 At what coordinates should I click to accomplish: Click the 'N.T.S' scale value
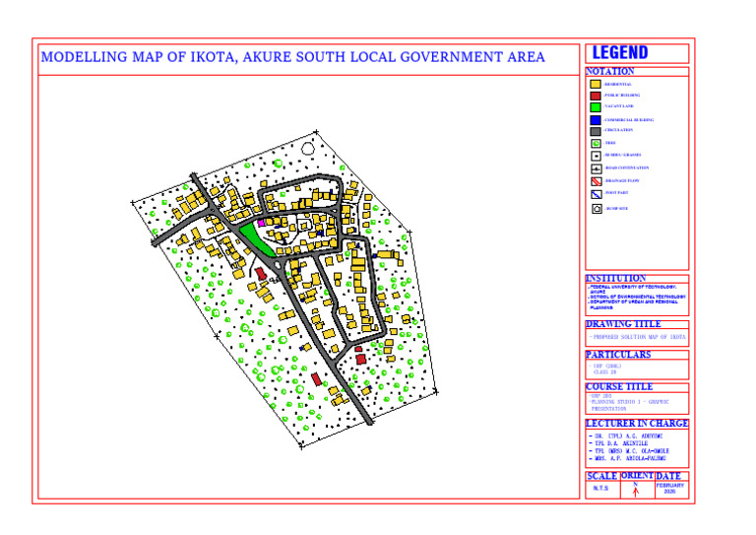click(x=600, y=489)
